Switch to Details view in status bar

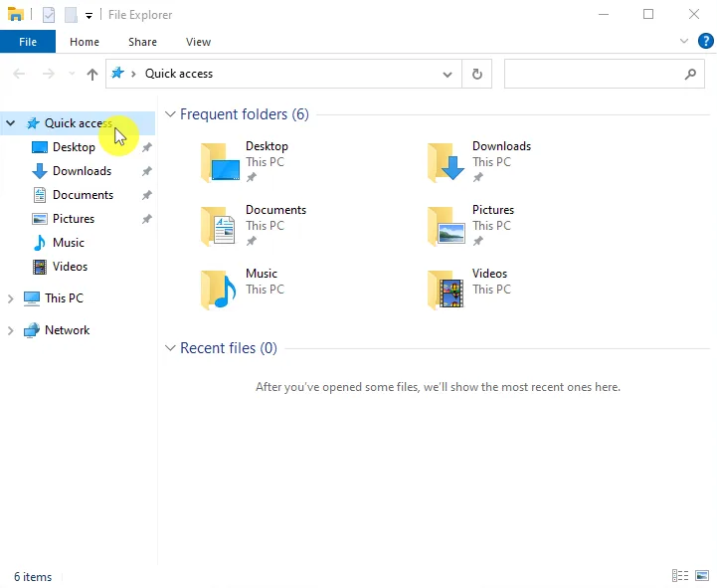point(680,575)
